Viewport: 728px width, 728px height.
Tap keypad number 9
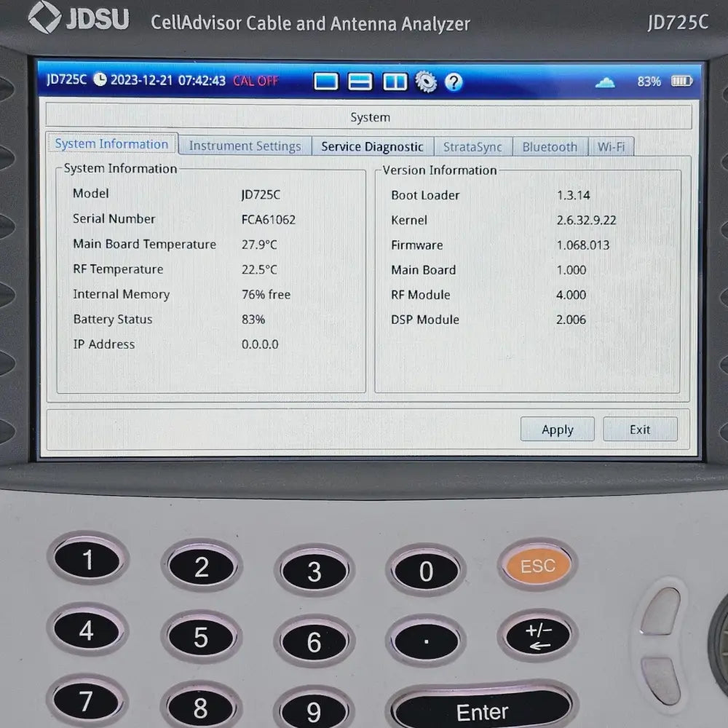click(314, 712)
